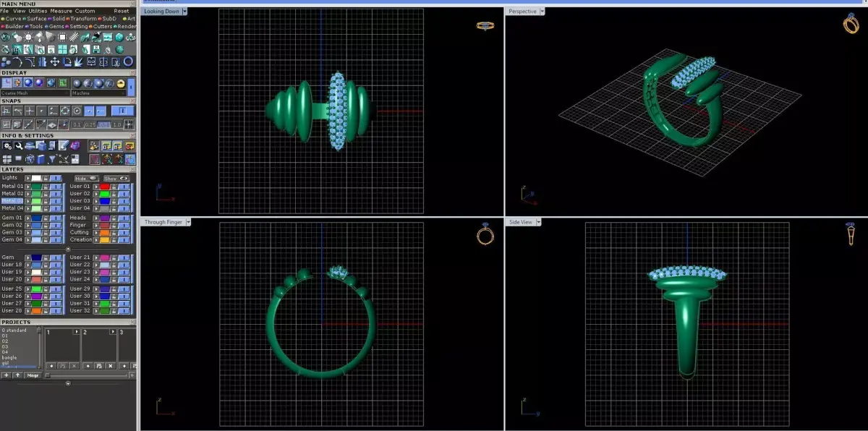Image resolution: width=868 pixels, height=431 pixels.
Task: Open the Measure menu
Action: point(61,11)
